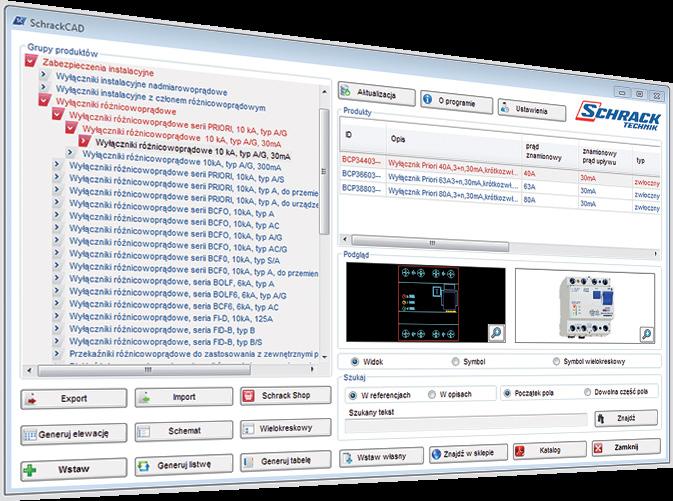Expand Przekaźniki różnicowoprądowe node
The image size is (673, 501).
point(57,354)
